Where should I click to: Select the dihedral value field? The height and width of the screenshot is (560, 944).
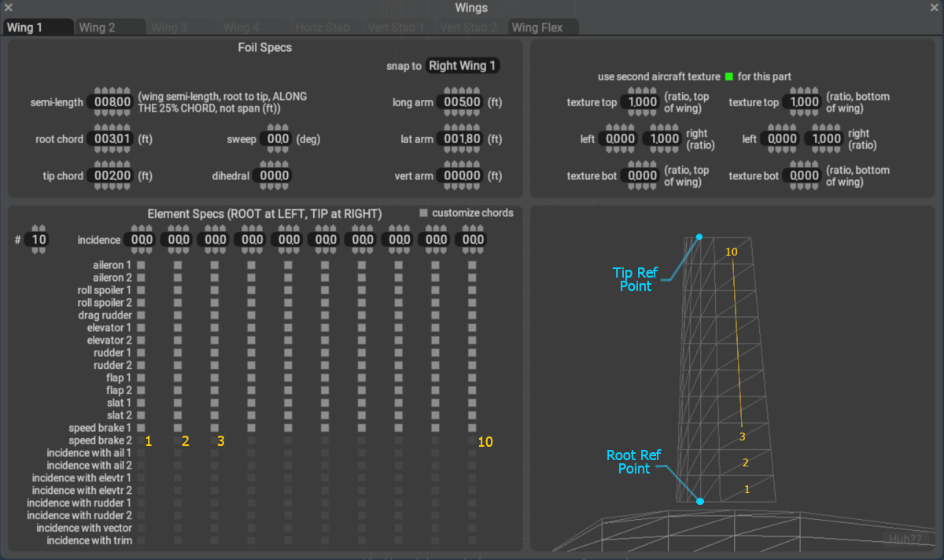(275, 176)
